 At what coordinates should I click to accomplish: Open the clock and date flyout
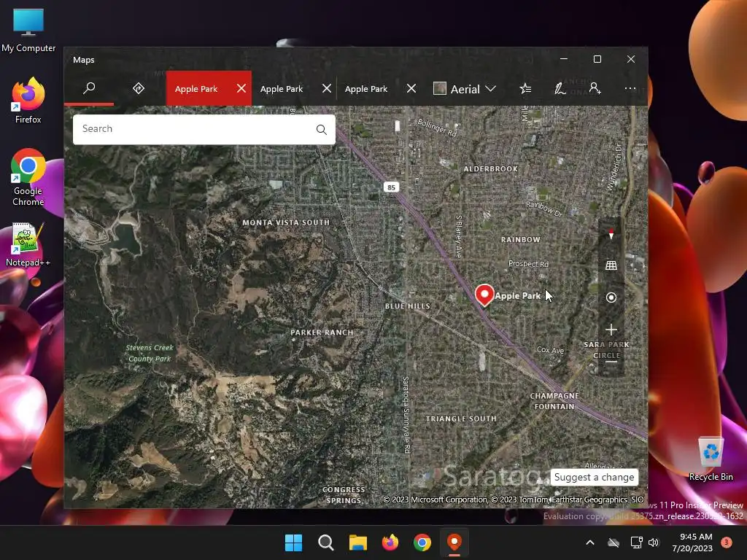[692, 542]
